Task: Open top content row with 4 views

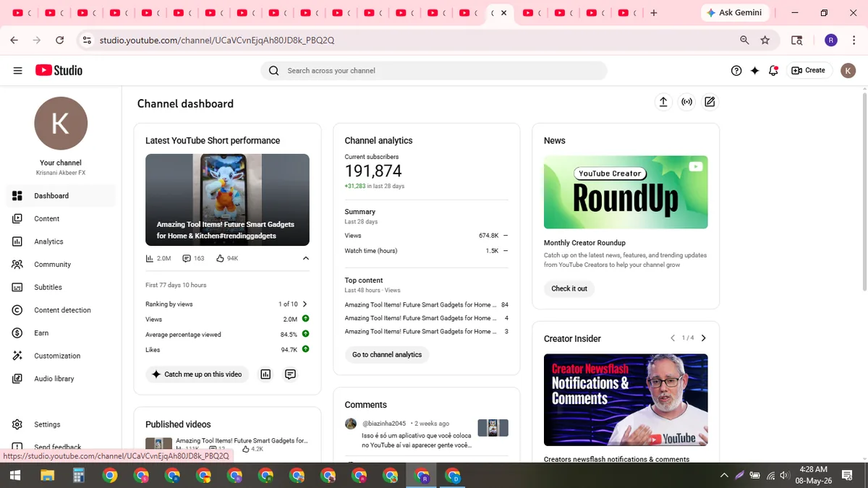Action: [x=427, y=318]
